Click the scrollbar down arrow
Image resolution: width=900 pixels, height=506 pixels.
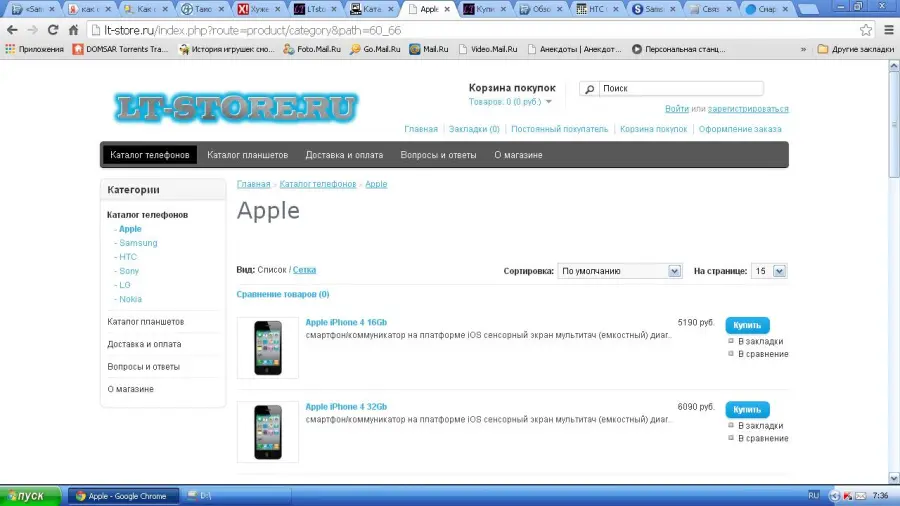pyautogui.click(x=894, y=478)
